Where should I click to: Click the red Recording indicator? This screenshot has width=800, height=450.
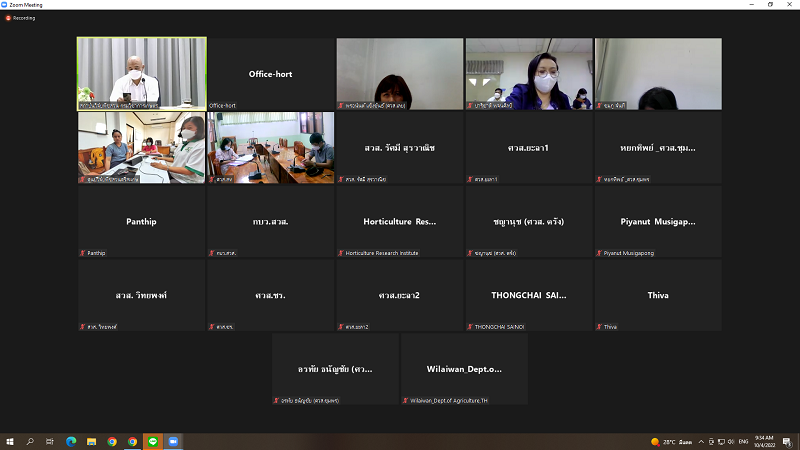(x=21, y=18)
